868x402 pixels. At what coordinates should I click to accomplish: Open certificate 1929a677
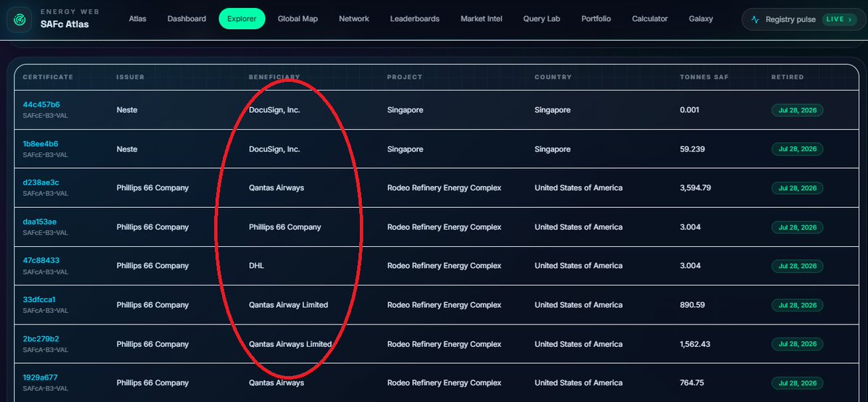[x=41, y=377]
